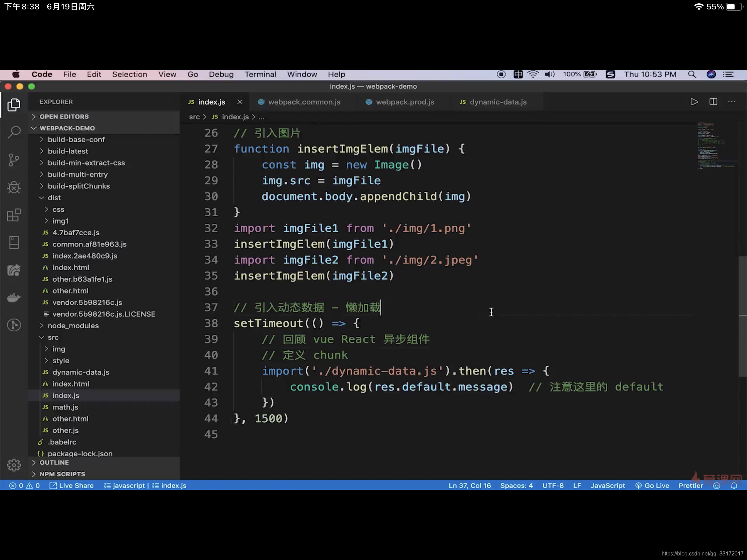
Task: Open the Search view icon
Action: pyautogui.click(x=14, y=132)
